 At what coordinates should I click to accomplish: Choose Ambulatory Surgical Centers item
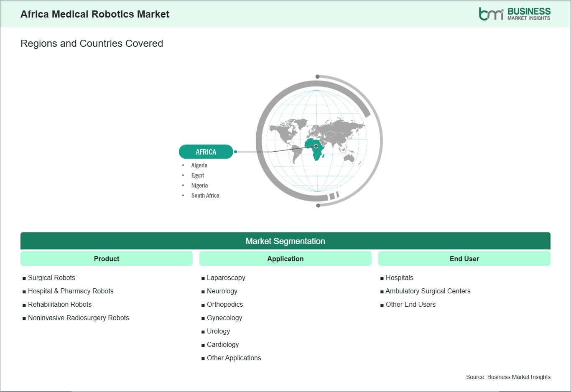coord(428,291)
